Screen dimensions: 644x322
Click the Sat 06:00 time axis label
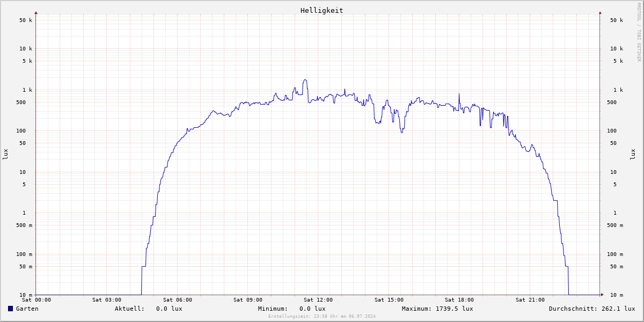click(178, 300)
